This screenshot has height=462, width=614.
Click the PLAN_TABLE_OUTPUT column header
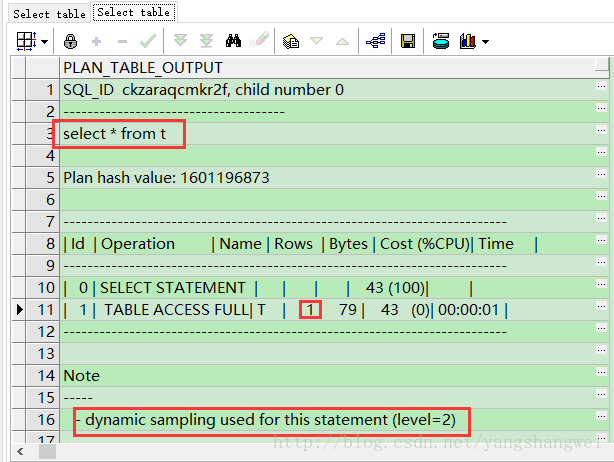(x=143, y=67)
